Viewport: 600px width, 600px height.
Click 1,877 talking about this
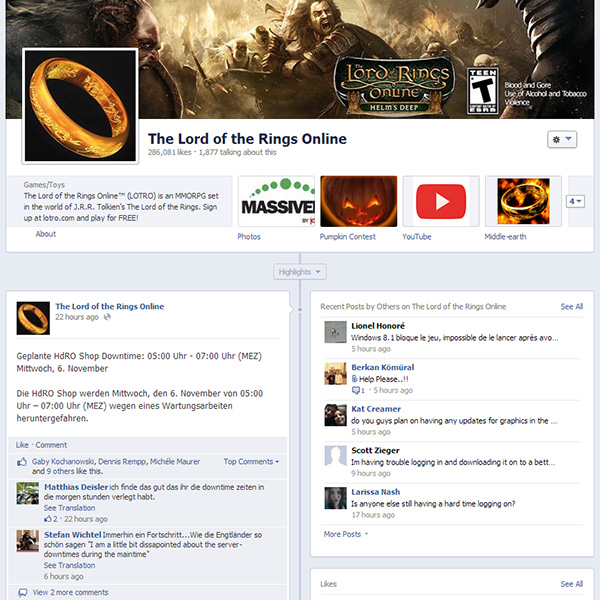coord(237,152)
